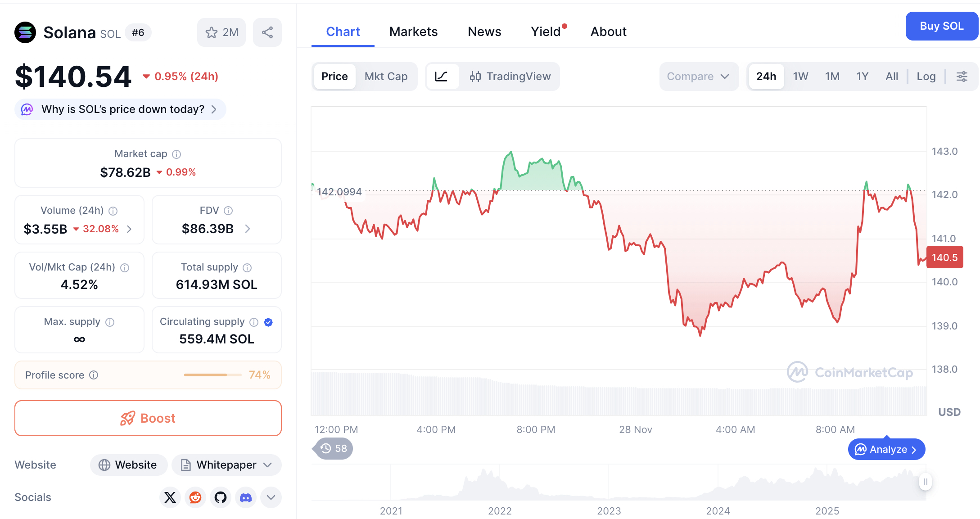Screen dimensions: 980x519
Task: Click the share icon next to Solana
Action: tap(267, 32)
